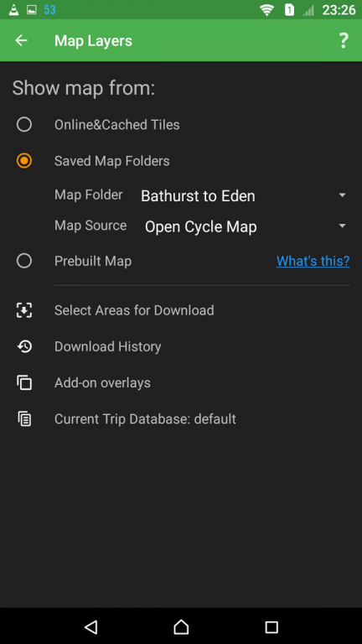
Task: Tap Android back triangle navigation button
Action: click(x=90, y=626)
